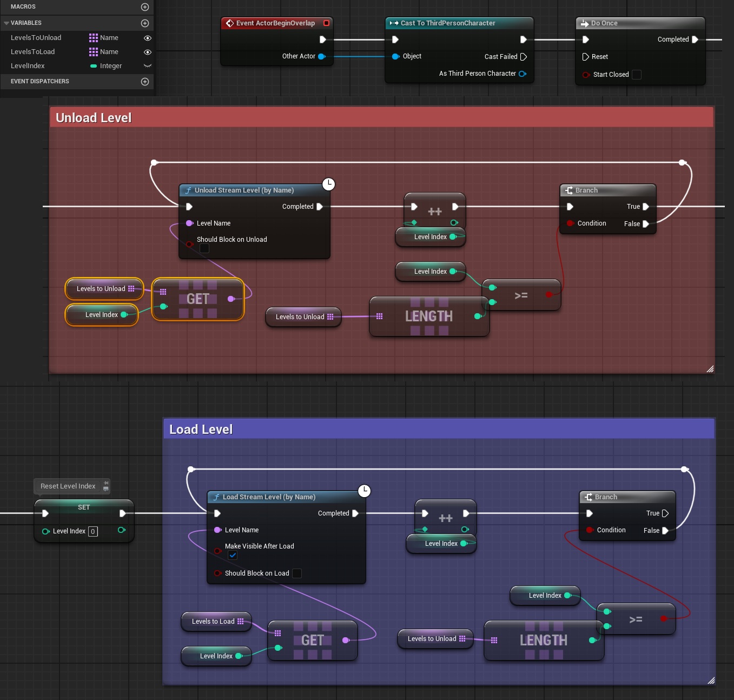Click the Branch node icon in Unload Level
Screen dimensions: 734x700
click(x=569, y=190)
